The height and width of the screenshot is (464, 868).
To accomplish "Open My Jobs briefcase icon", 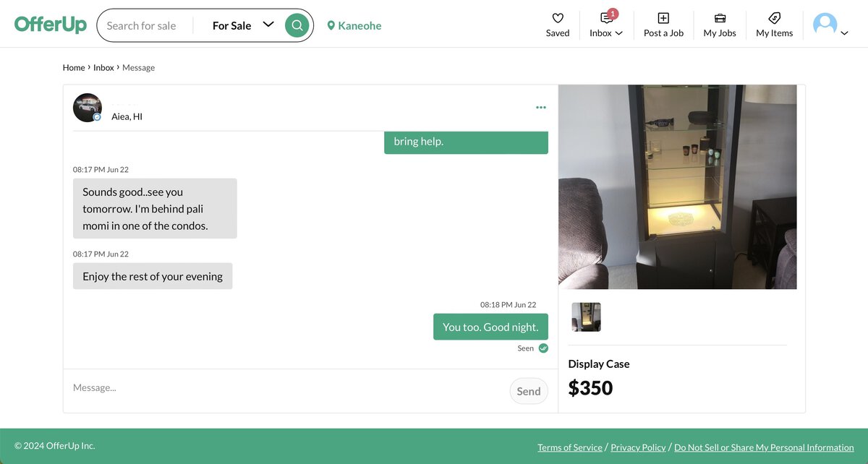I will tap(720, 19).
